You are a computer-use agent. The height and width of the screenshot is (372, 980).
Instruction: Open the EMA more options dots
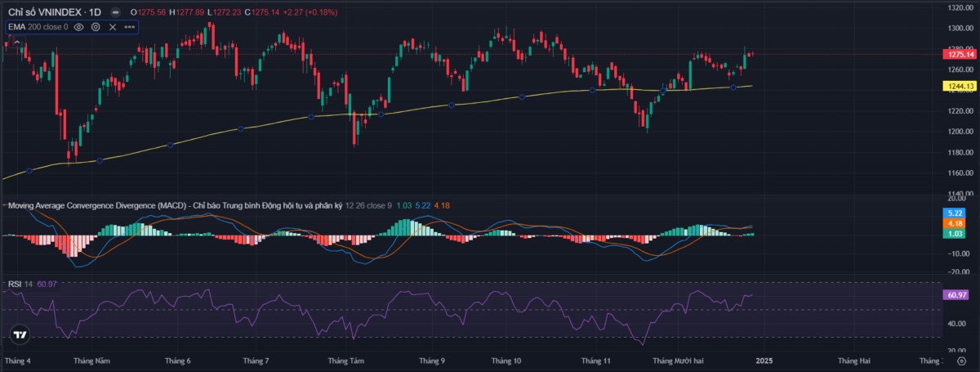pyautogui.click(x=129, y=27)
